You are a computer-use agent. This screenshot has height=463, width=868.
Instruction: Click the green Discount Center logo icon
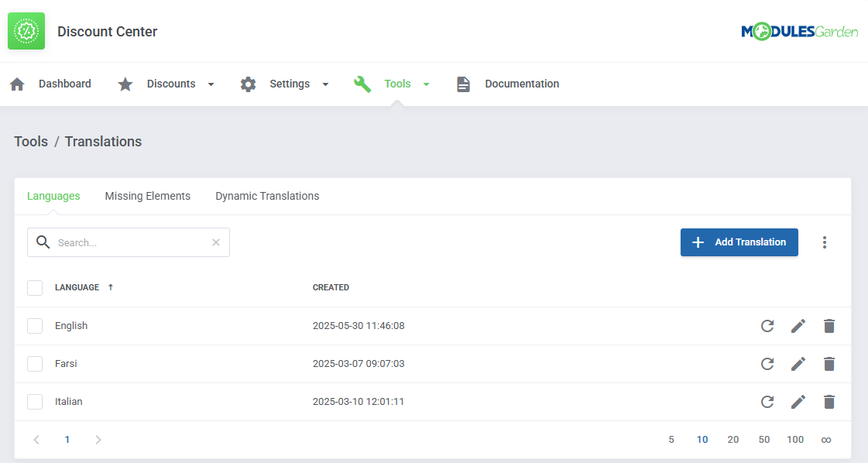coord(26,31)
